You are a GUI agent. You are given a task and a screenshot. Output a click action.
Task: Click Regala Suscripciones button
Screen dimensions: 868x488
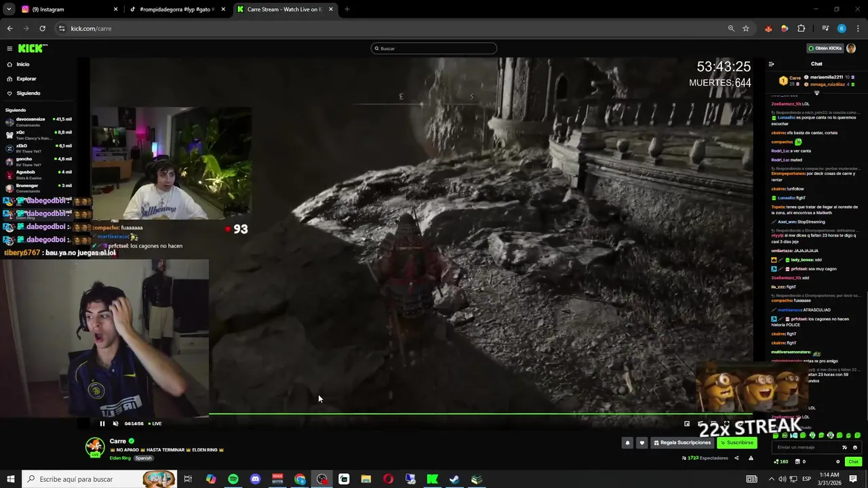(682, 443)
